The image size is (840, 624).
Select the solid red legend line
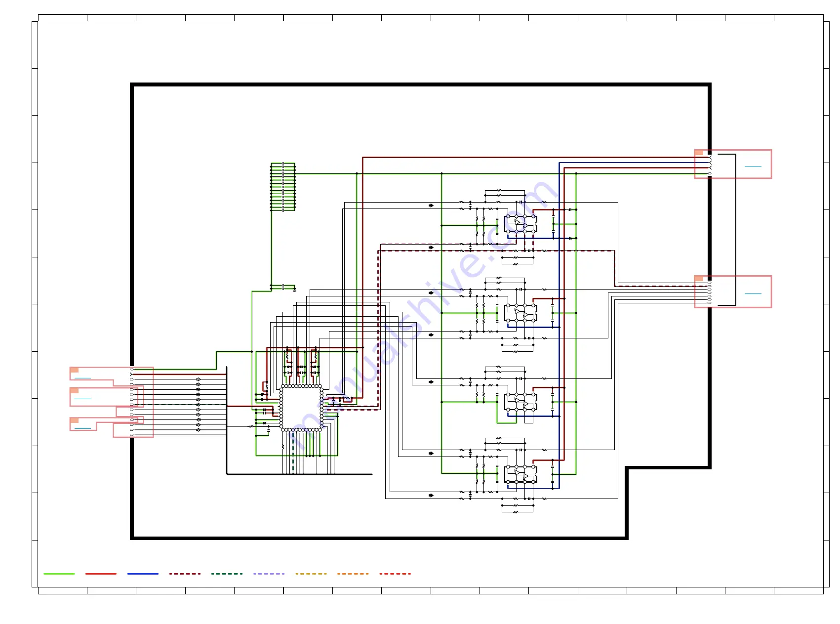[x=101, y=574]
